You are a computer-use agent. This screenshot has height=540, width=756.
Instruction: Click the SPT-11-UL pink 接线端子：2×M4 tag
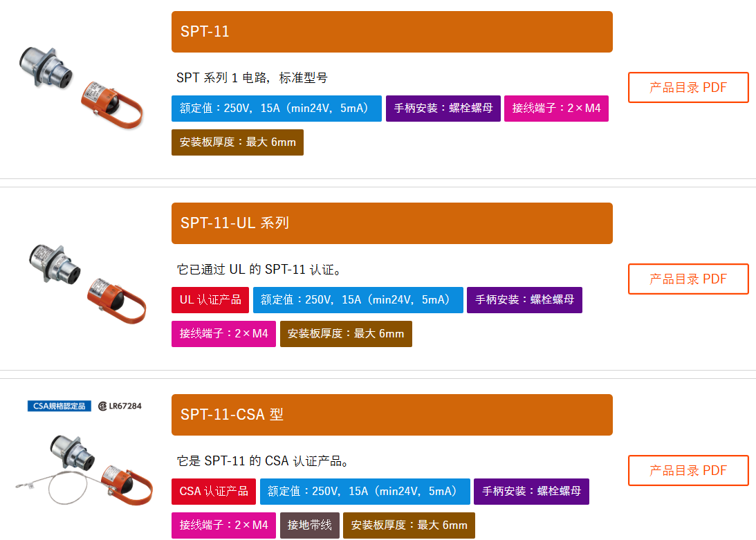pos(223,334)
